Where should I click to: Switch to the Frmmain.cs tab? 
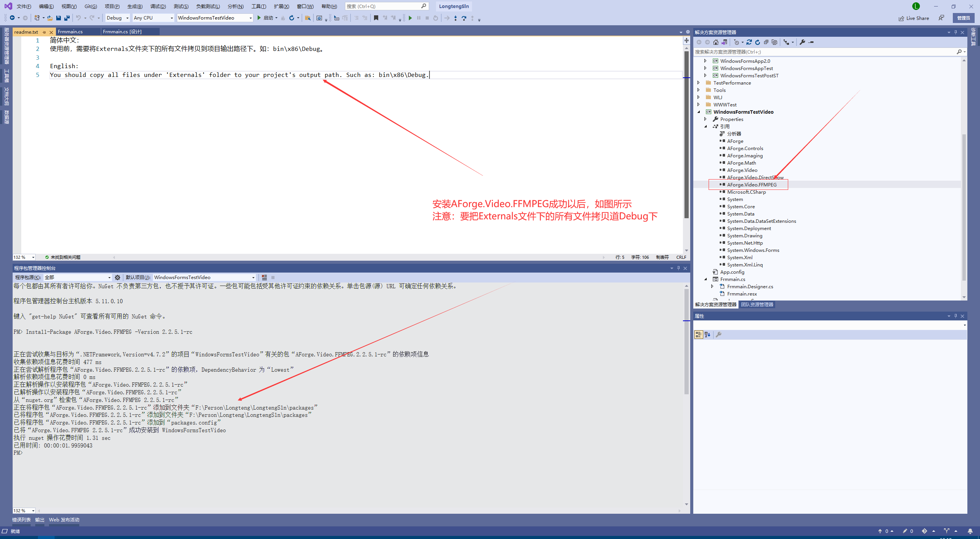70,32
